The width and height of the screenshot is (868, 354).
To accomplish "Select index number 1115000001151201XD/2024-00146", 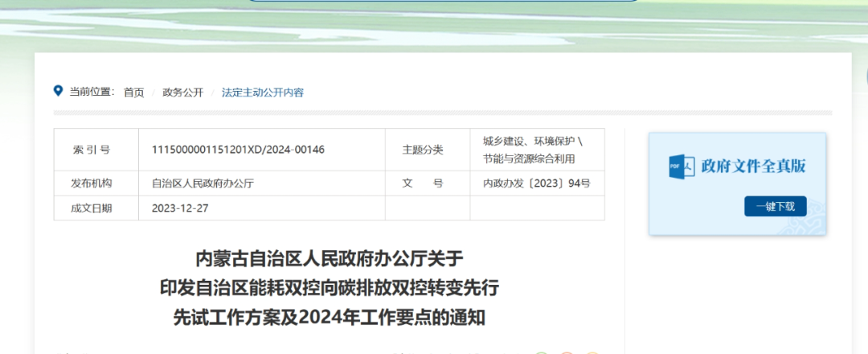I will click(x=238, y=150).
